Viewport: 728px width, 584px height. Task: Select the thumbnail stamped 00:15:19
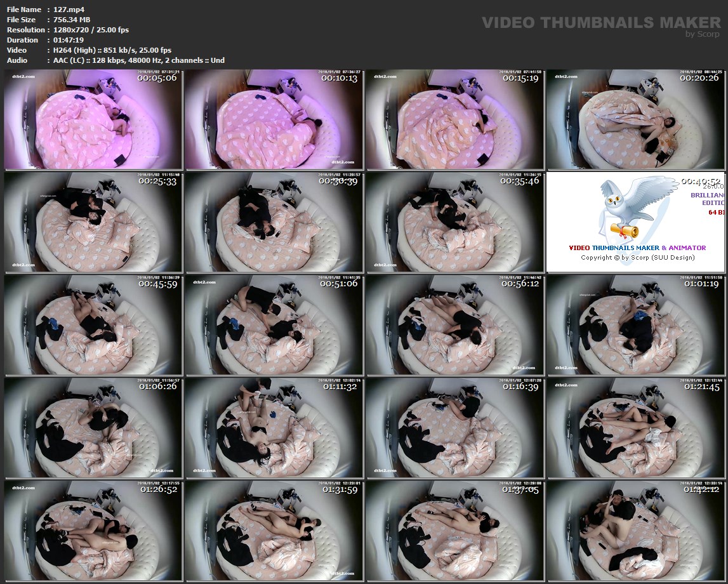tap(455, 120)
